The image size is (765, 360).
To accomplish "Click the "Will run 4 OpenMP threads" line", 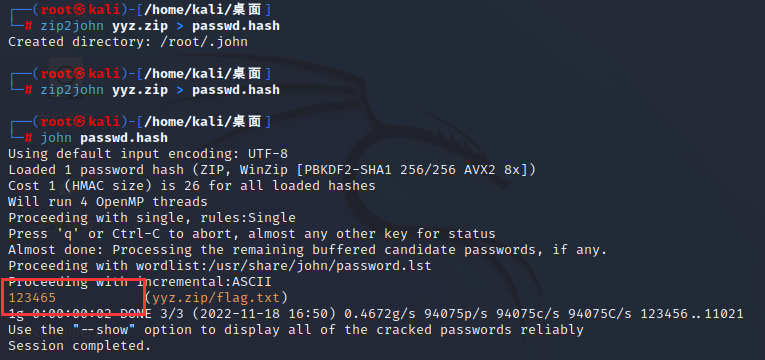I will (x=108, y=202).
